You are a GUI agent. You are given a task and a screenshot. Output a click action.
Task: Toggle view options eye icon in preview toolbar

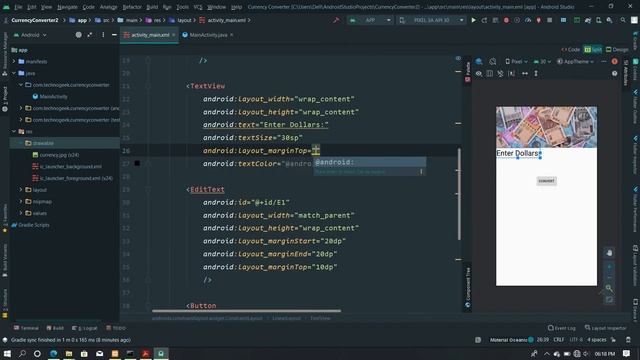pos(479,73)
